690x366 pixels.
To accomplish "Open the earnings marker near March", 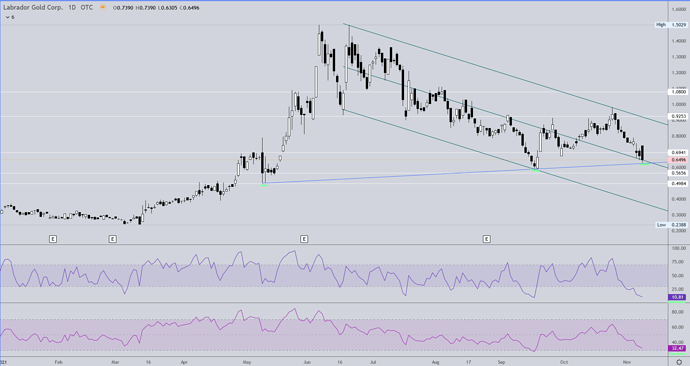I will [113, 239].
